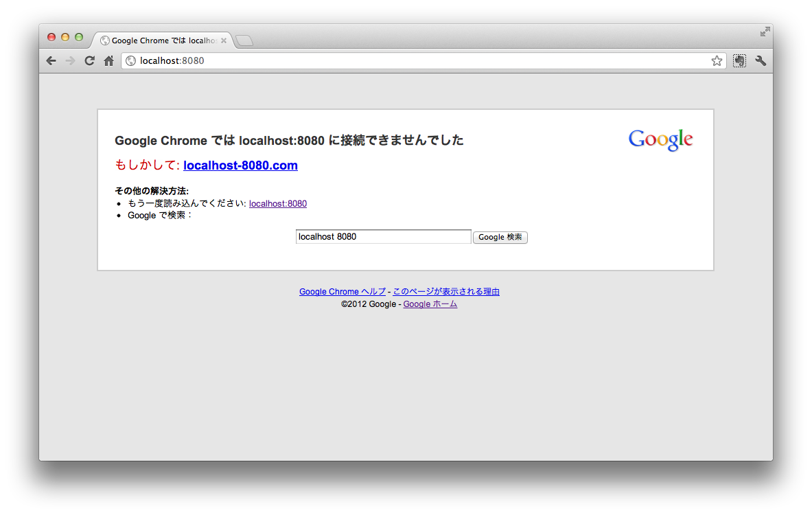812x515 pixels.
Task: Open the home page via house icon
Action: click(x=108, y=60)
